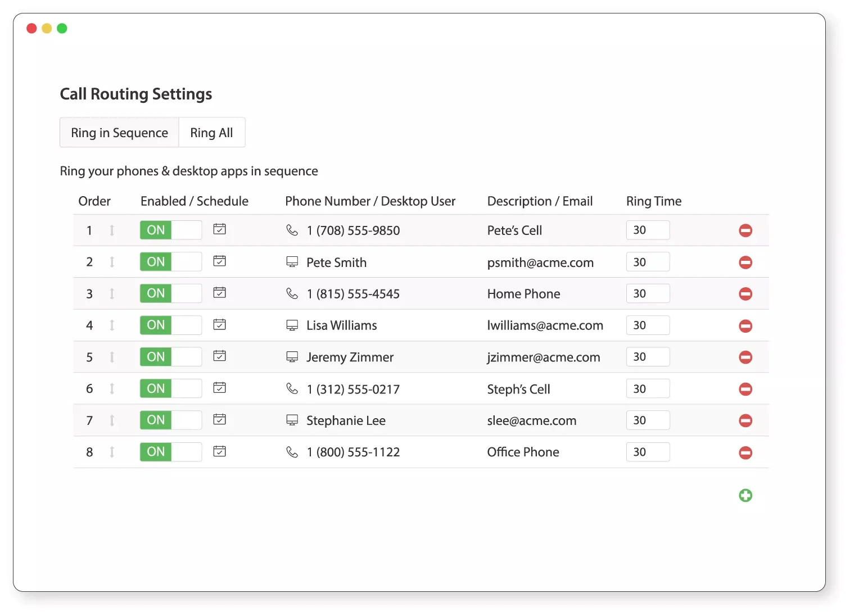
Task: Click the desktop monitor icon beside Stephanie Lee
Action: [292, 420]
